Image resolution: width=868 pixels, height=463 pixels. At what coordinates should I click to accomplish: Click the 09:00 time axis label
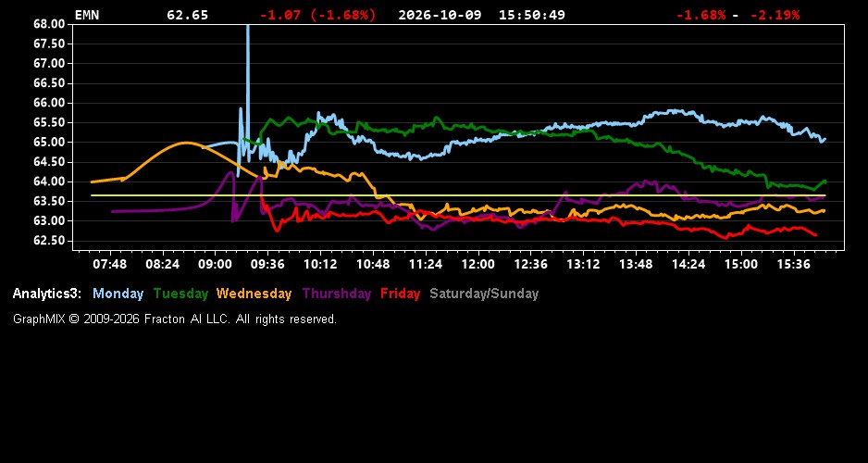(215, 264)
